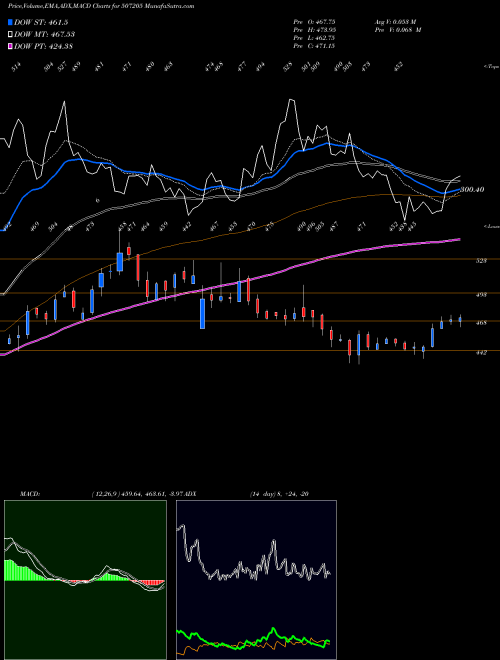Click the '<Tops' marker label
Image resolution: width=500 pixels, height=660 pixels.
coord(491,67)
